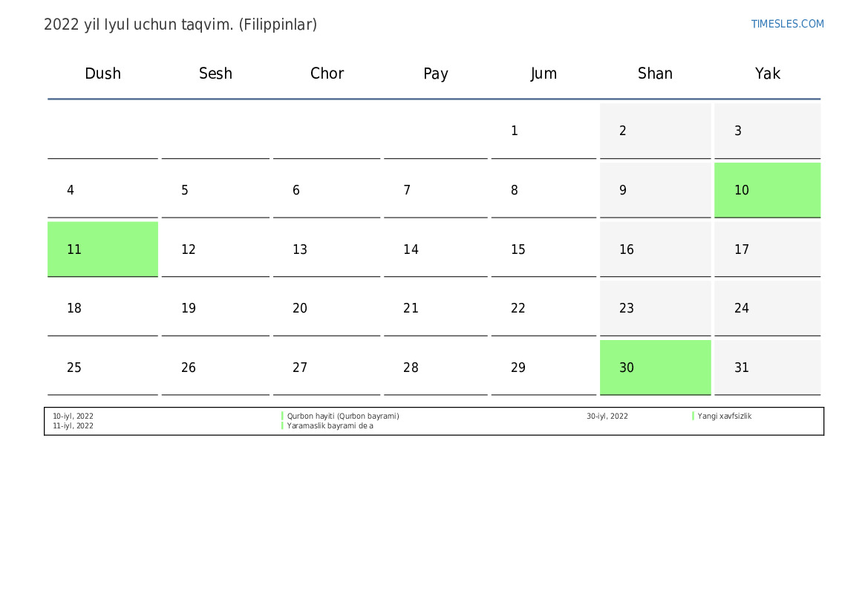Click the 10-iyl, 2022 legend date
868x614 pixels.
coord(73,417)
